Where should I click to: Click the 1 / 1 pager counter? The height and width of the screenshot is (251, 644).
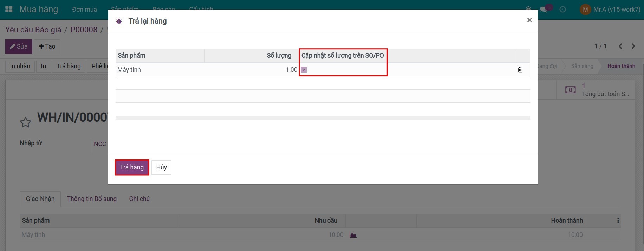coord(600,46)
